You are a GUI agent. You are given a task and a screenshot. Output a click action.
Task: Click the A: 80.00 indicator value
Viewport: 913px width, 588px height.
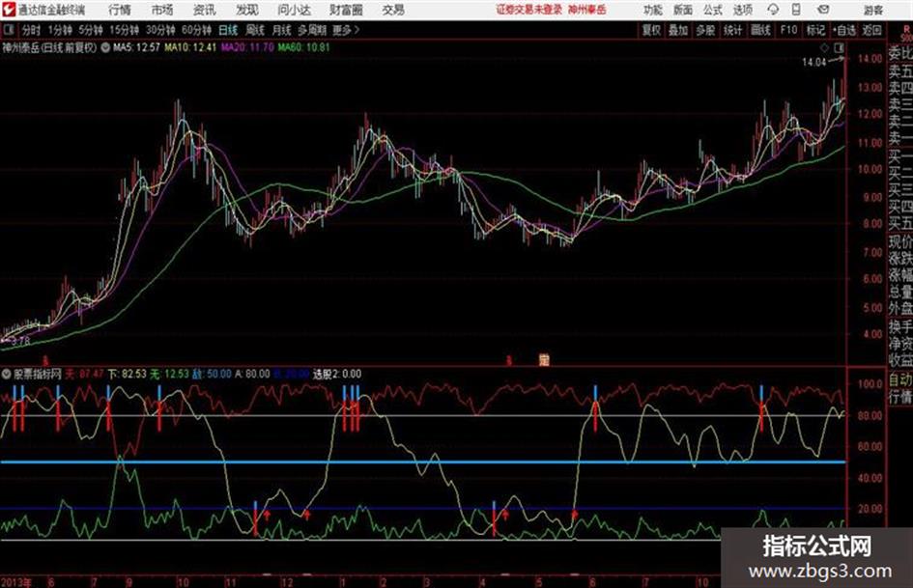pos(252,374)
